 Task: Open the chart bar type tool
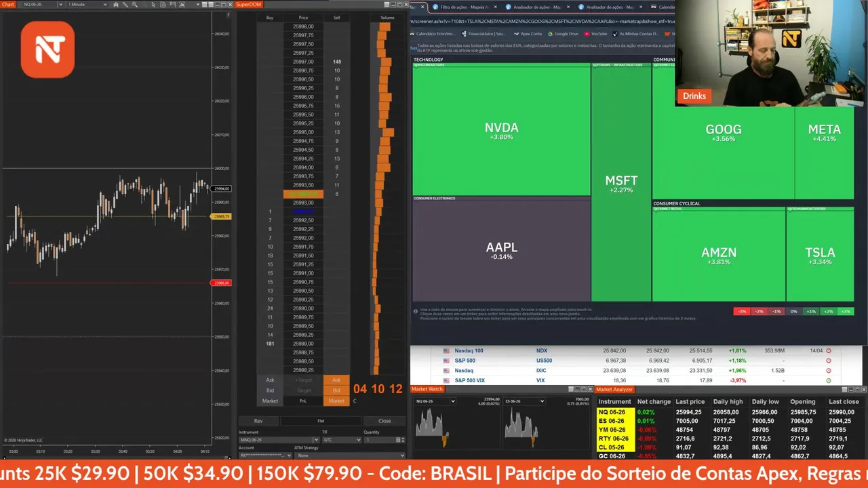116,5
